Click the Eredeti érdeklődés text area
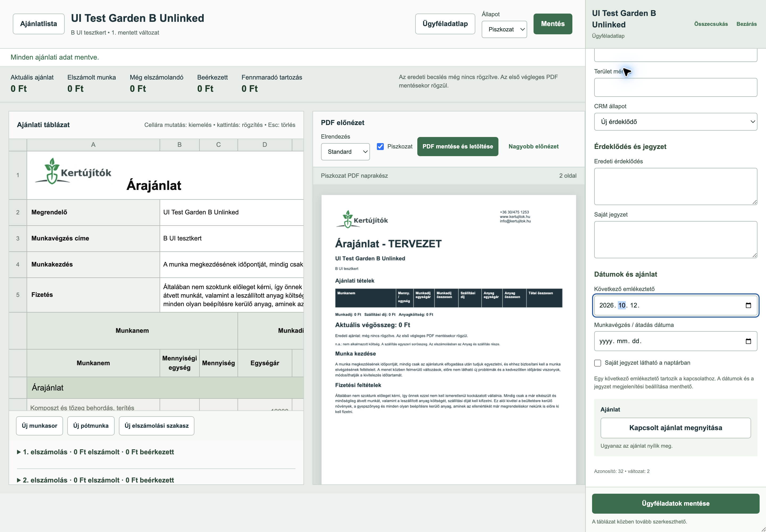Image resolution: width=766 pixels, height=532 pixels. click(675, 186)
